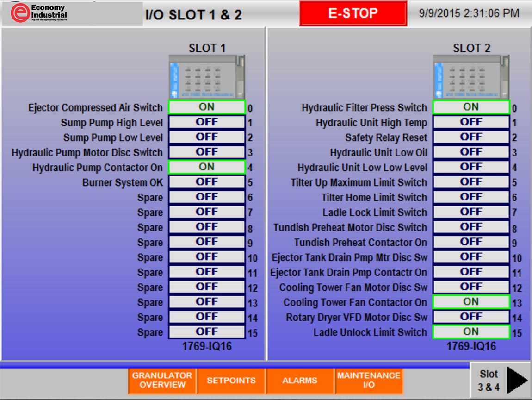Click Hydraulic Filter Press Switch status
Image resolution: width=532 pixels, height=400 pixels.
pyautogui.click(x=471, y=107)
